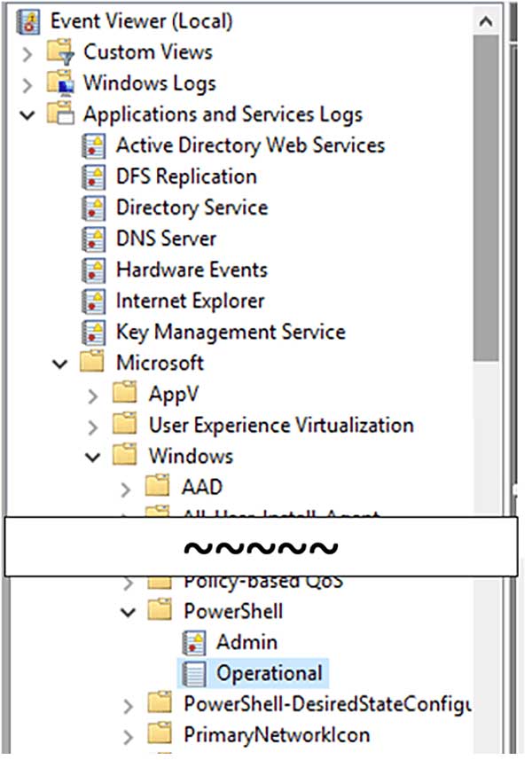The image size is (532, 760).
Task: Select the PowerShell label
Action: click(233, 611)
